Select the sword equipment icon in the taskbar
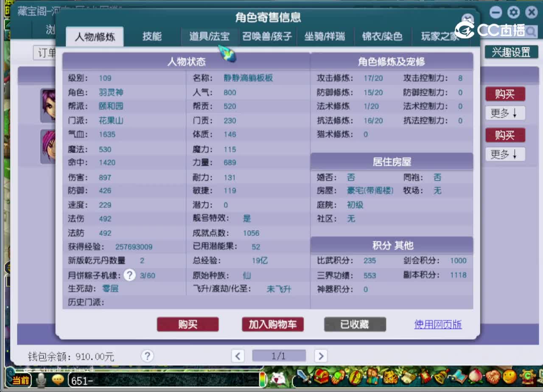 (x=303, y=377)
